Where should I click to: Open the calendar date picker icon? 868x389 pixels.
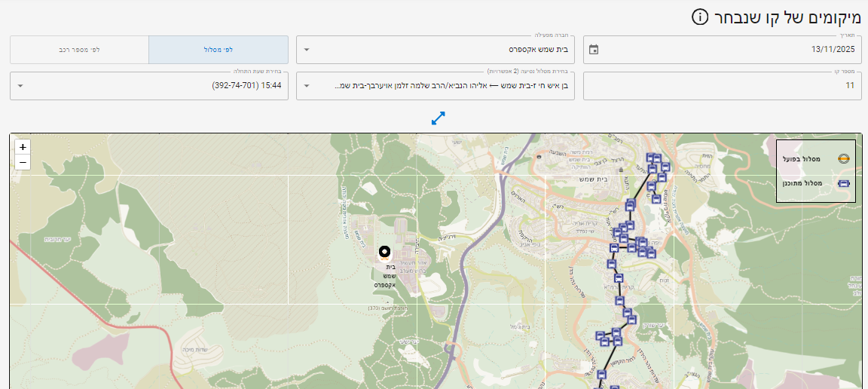(594, 49)
